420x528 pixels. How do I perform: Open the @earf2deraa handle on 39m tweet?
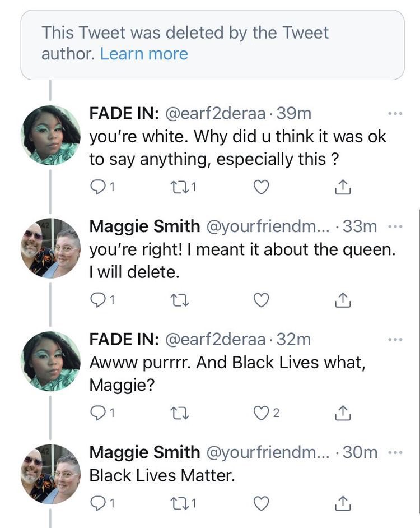coord(216,114)
